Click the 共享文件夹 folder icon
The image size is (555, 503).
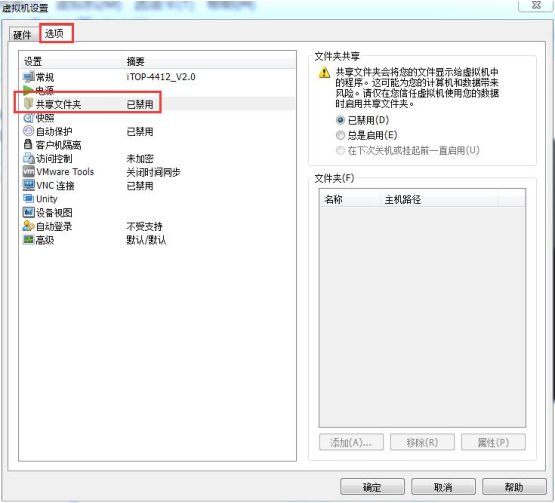28,104
